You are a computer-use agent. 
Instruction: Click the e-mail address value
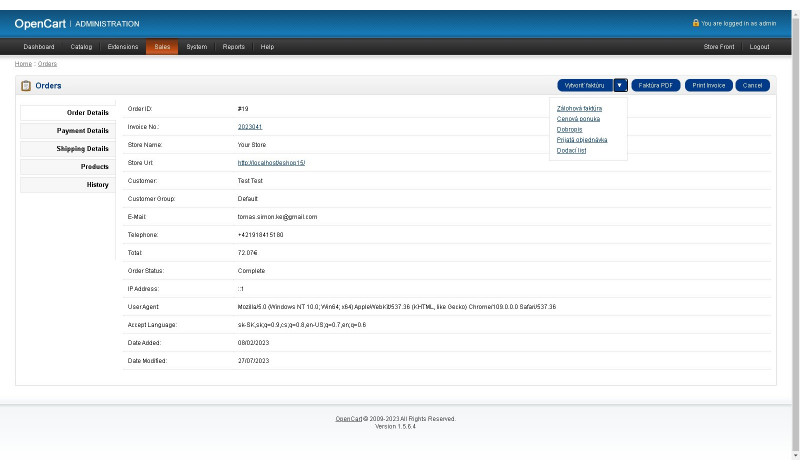click(x=278, y=217)
